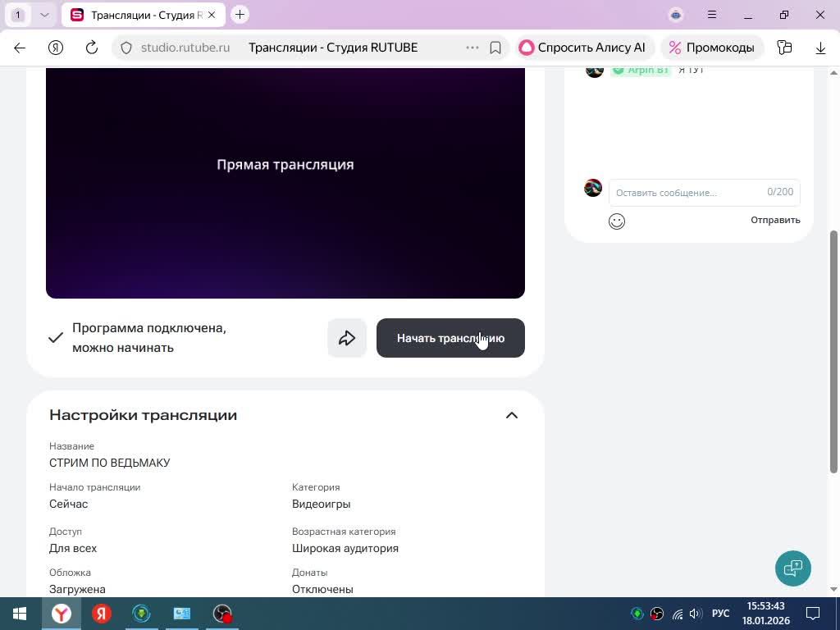Click the chat message input field
The height and width of the screenshot is (630, 840).
point(705,192)
